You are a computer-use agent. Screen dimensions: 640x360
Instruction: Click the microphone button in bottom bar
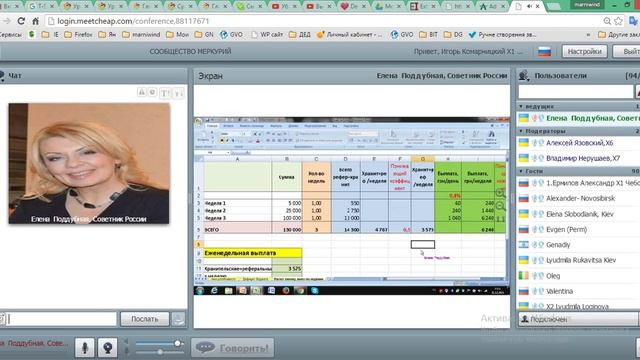click(85, 348)
